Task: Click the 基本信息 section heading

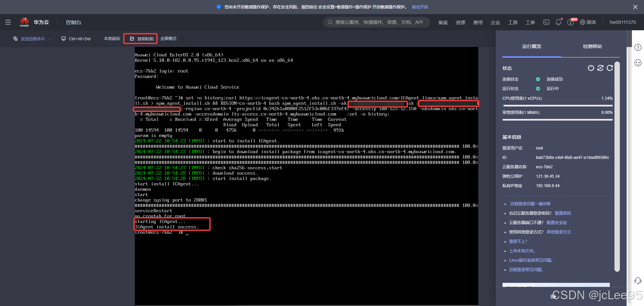Action: click(512, 137)
